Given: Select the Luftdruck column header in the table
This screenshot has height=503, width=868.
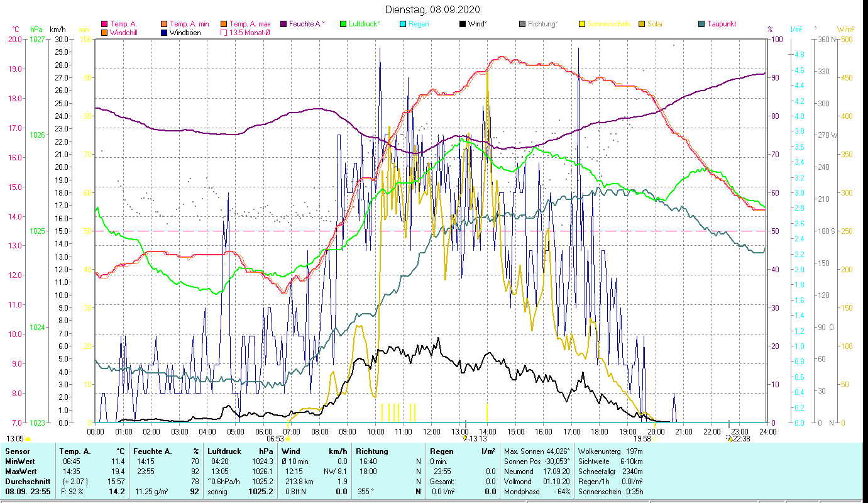Looking at the screenshot, I should (224, 451).
